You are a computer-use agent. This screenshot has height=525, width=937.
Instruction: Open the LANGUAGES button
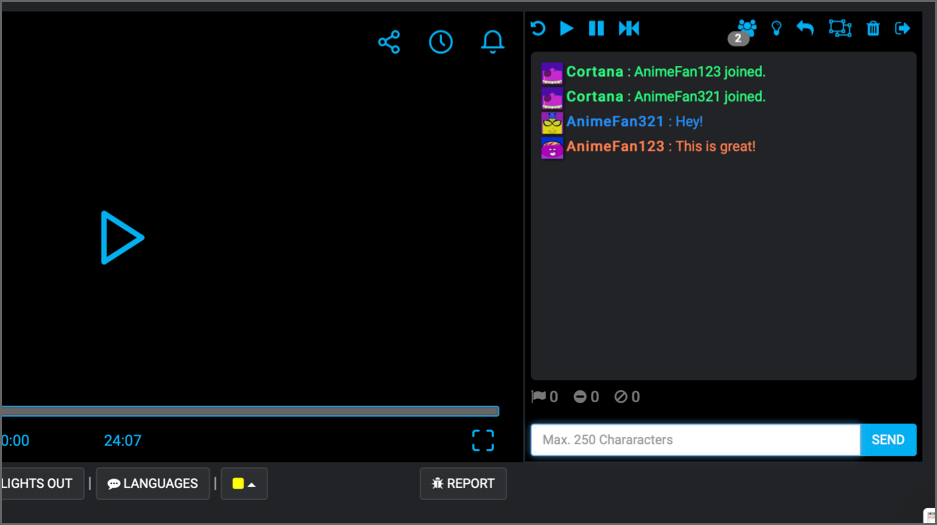tap(152, 483)
